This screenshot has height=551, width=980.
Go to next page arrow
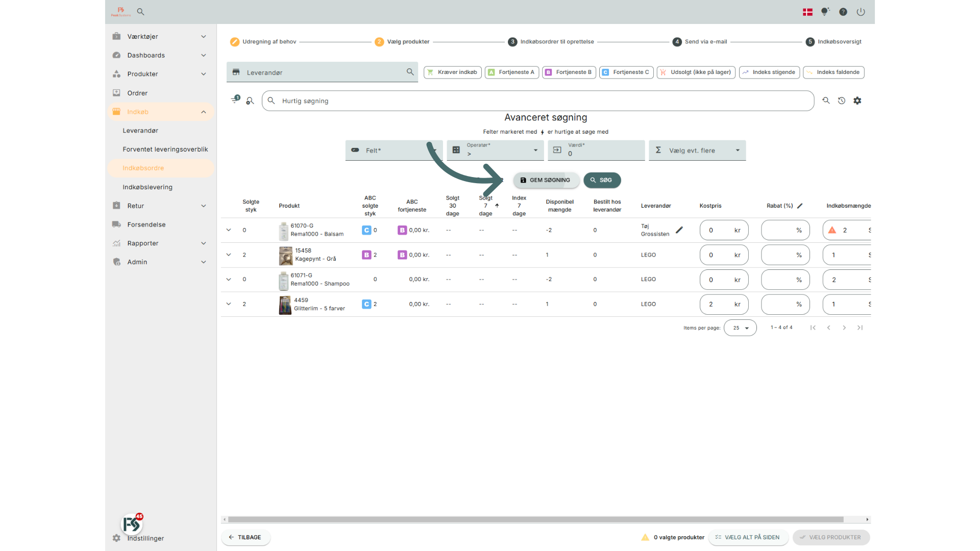click(x=844, y=328)
